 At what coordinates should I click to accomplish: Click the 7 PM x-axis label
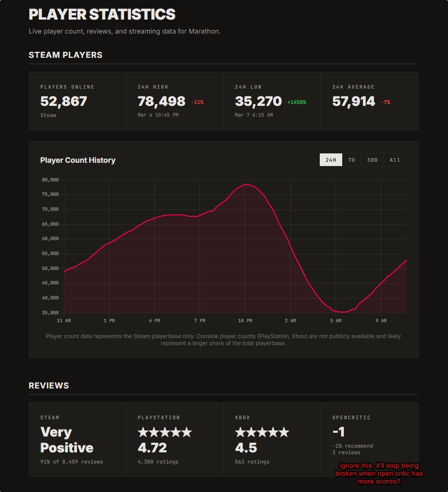click(200, 321)
